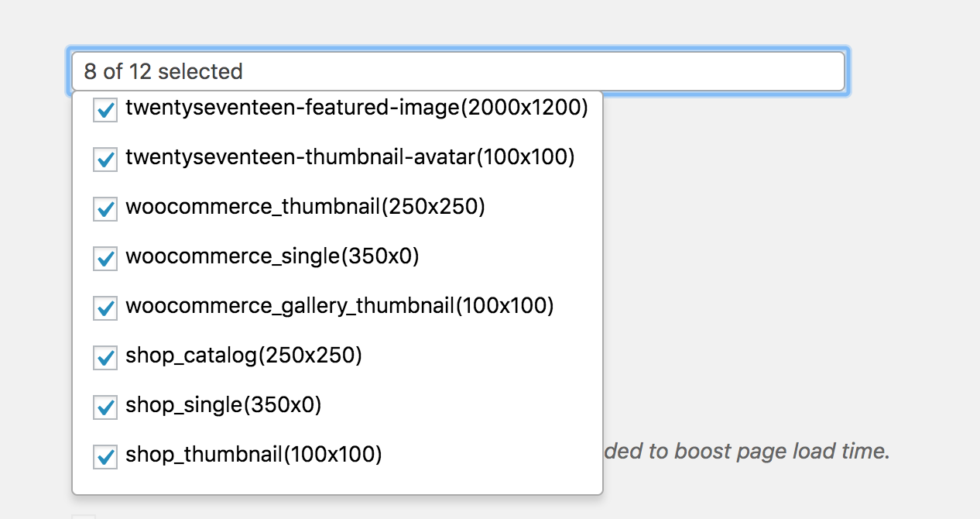980x519 pixels.
Task: Click the woocommerce_single(350x0) option text
Action: (272, 256)
